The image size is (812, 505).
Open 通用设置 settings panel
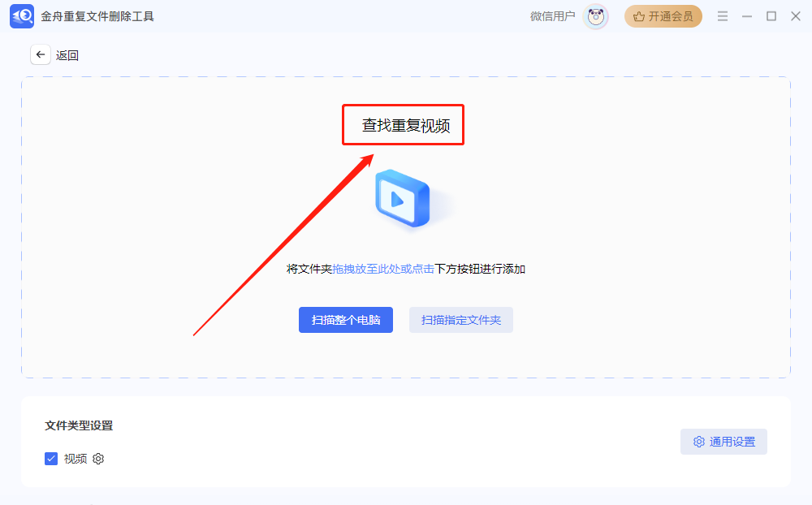(x=723, y=442)
